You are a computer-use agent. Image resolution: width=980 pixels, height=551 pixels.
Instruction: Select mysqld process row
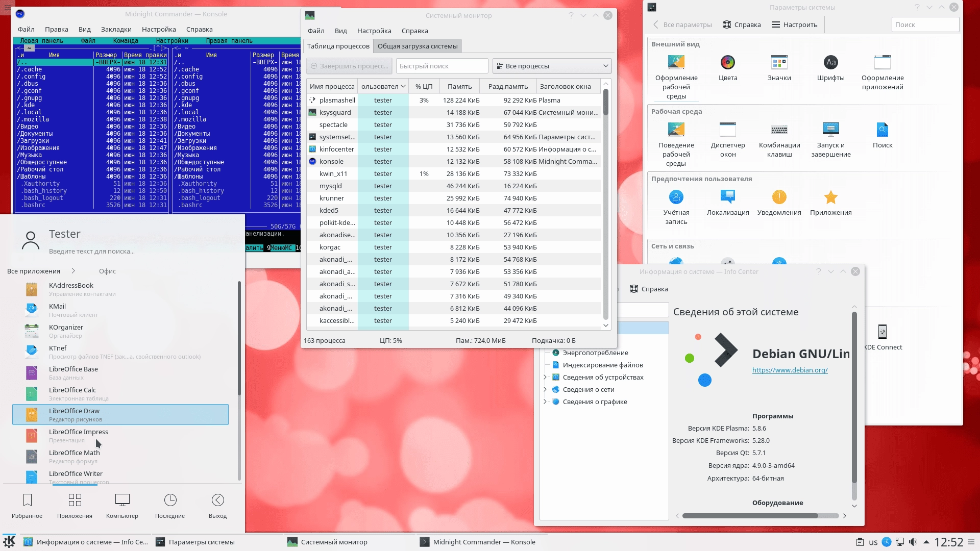click(453, 186)
